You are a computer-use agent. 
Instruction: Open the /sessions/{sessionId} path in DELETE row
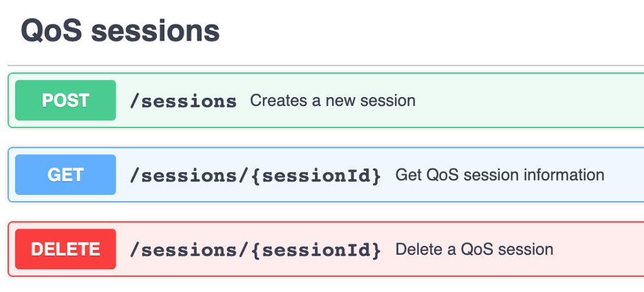255,249
